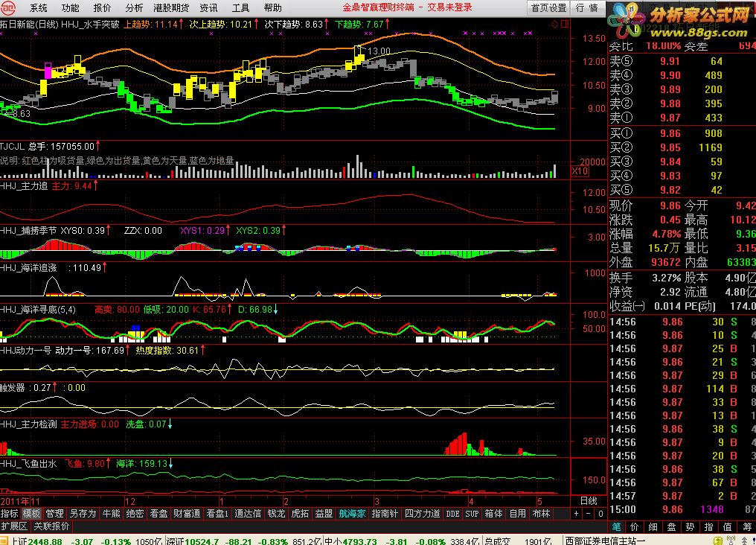Switch to the 指 tab in right panel
This screenshot has width=756, height=545.
click(708, 526)
